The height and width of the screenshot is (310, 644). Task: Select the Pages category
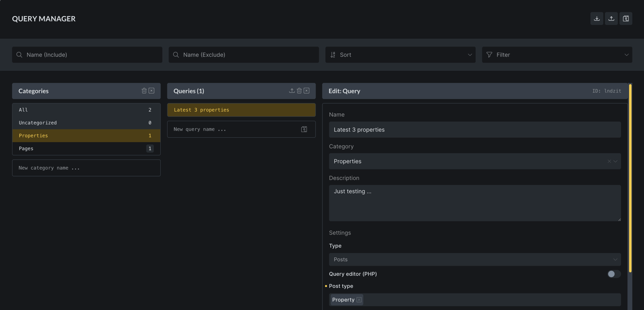[x=86, y=149]
